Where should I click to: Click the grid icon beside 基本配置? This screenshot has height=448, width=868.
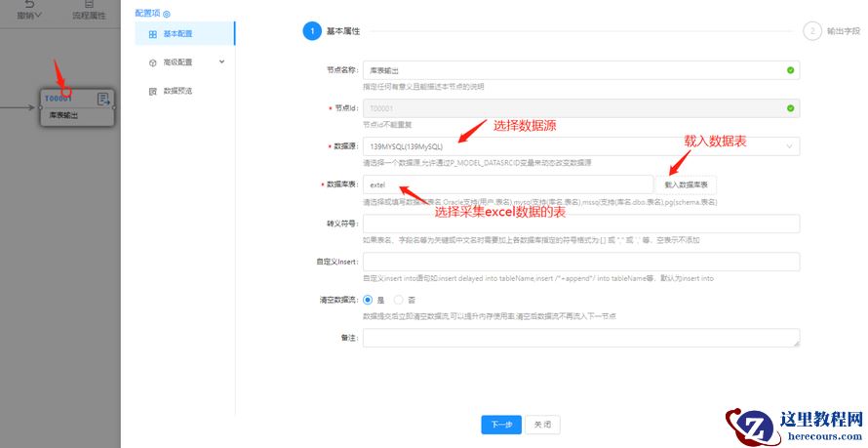[x=153, y=34]
